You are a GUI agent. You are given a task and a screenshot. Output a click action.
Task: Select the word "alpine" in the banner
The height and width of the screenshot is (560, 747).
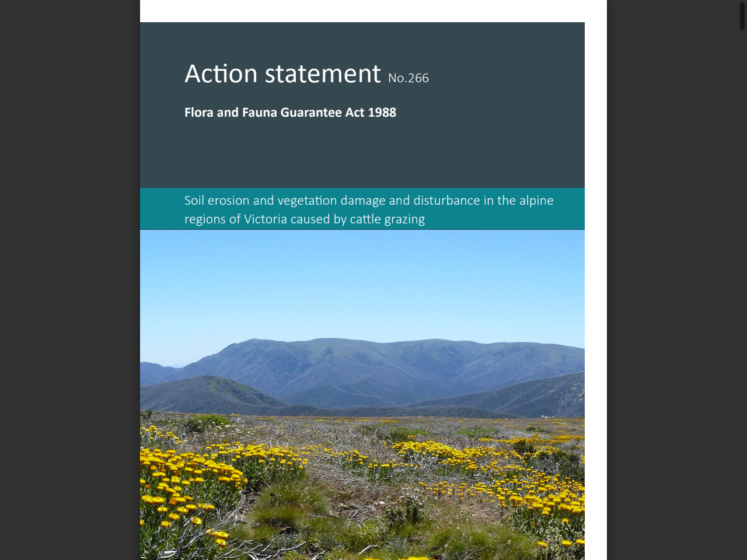coord(537,201)
